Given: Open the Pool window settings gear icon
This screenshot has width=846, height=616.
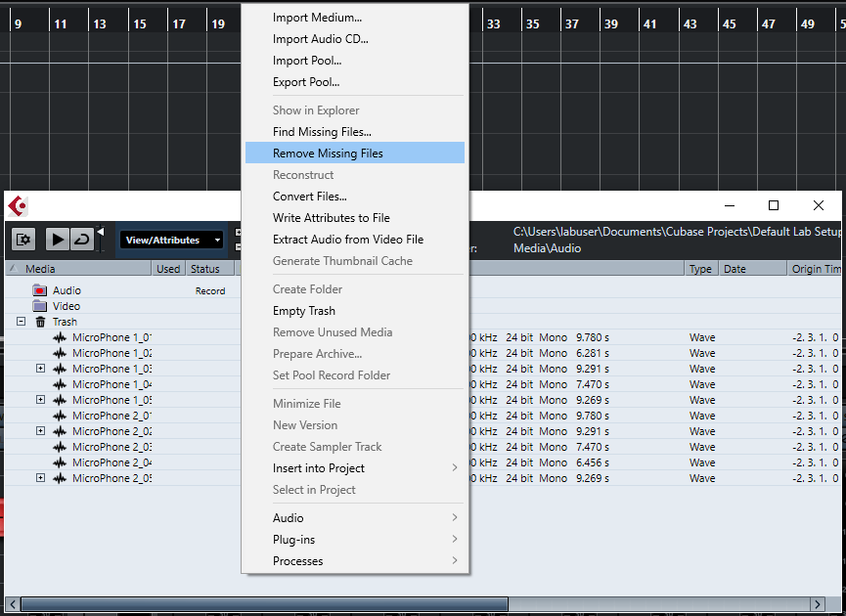Looking at the screenshot, I should [x=22, y=239].
